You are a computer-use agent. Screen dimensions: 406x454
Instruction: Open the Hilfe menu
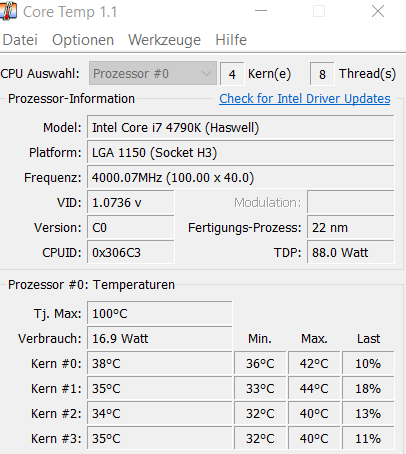[x=231, y=40]
